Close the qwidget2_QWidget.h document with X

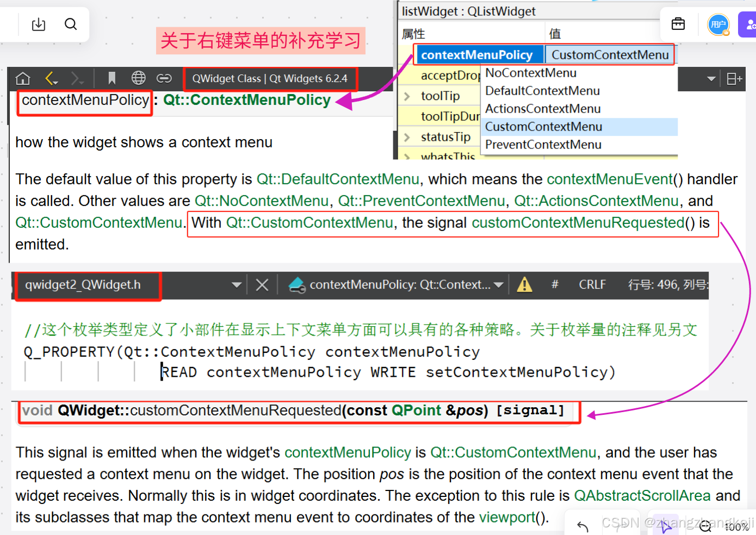coord(262,285)
